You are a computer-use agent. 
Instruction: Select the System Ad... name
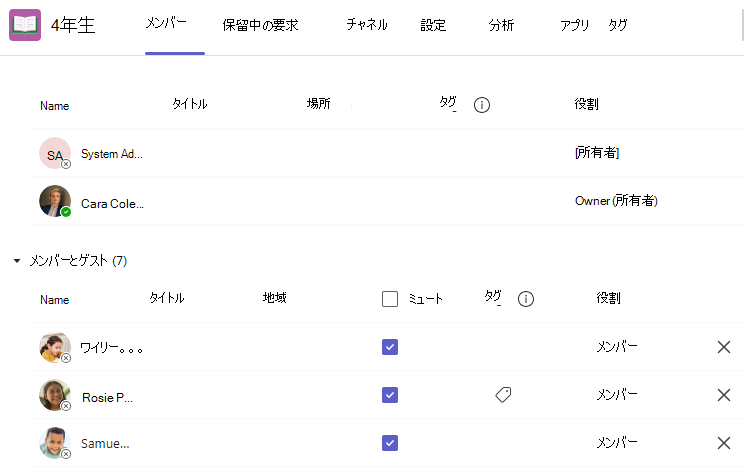tap(112, 154)
